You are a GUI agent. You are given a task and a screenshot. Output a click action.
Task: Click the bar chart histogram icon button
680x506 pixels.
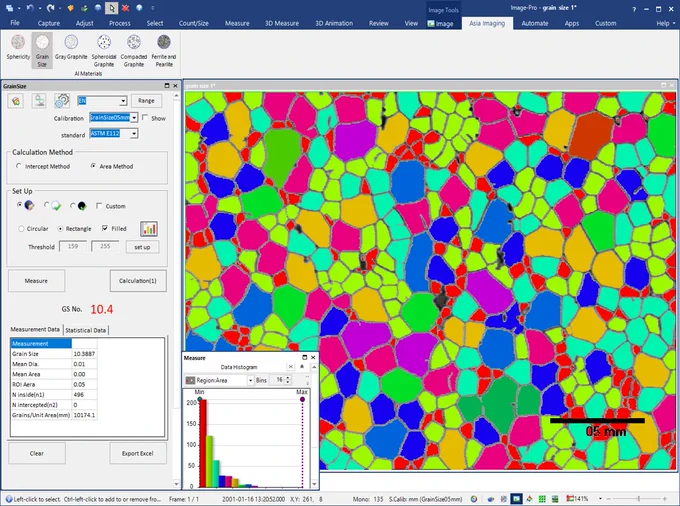tap(148, 229)
